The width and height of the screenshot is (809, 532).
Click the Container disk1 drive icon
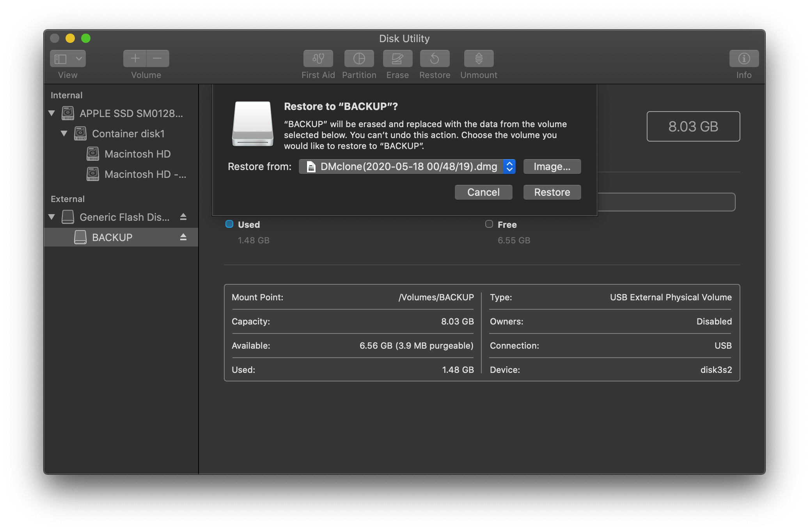pyautogui.click(x=80, y=133)
